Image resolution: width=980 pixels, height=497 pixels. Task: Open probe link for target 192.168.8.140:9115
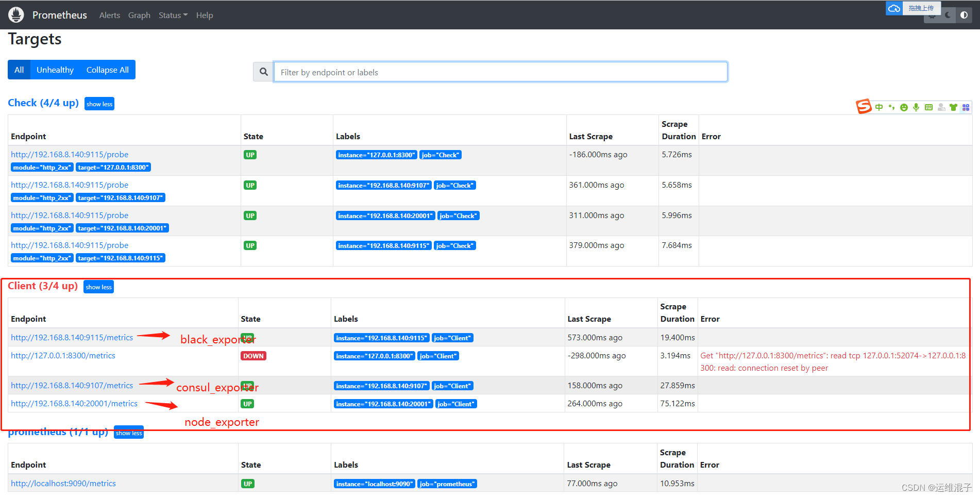point(70,245)
